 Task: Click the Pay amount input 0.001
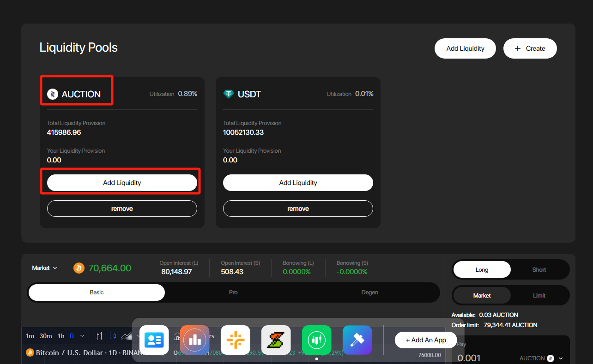[x=469, y=358]
